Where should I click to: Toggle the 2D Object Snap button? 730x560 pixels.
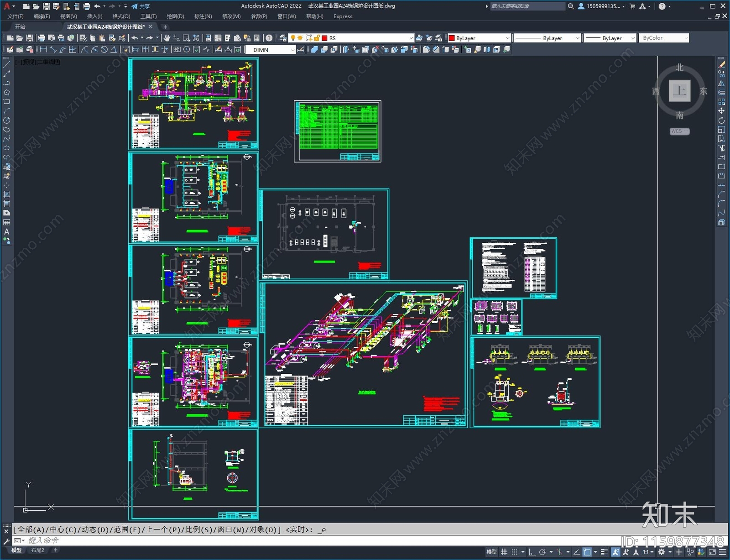[x=587, y=552]
